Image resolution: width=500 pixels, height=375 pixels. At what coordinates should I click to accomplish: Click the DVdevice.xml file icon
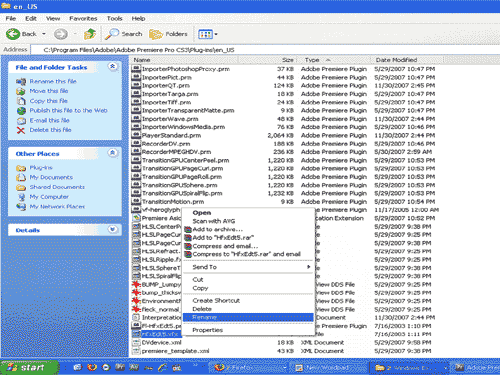pyautogui.click(x=136, y=342)
